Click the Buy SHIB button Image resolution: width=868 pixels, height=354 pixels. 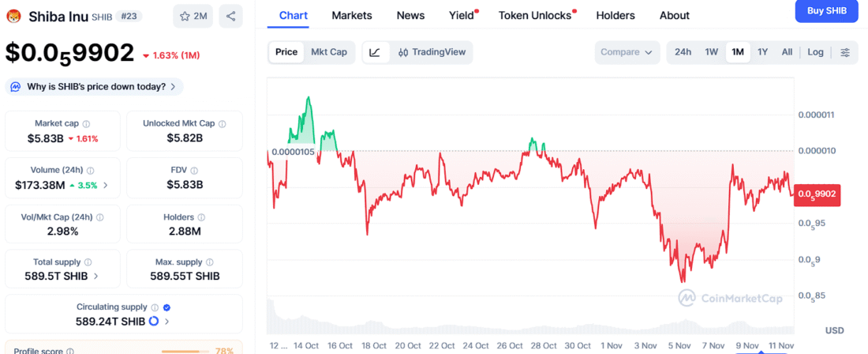click(826, 11)
